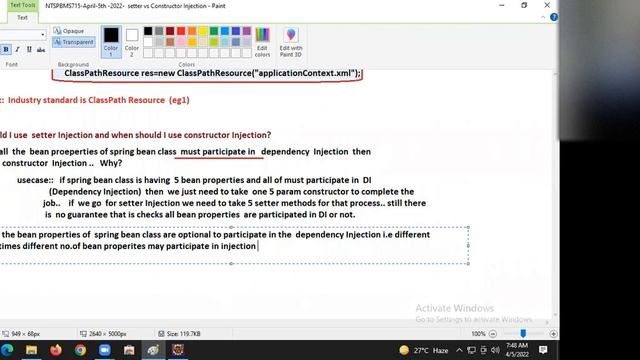Screen dimensions: 640x360
Task: Click the 'Size: 119.7KB' status entry
Action: point(179,334)
